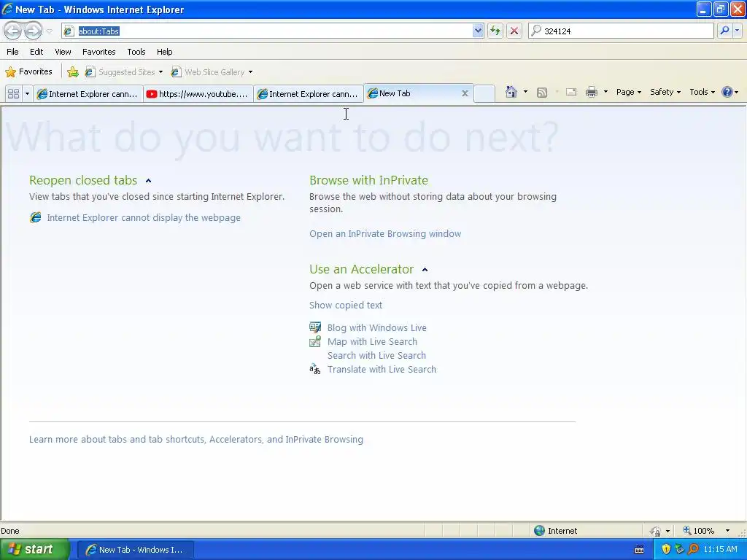The width and height of the screenshot is (747, 560).
Task: Collapse the Use an Accelerator section
Action: (425, 270)
